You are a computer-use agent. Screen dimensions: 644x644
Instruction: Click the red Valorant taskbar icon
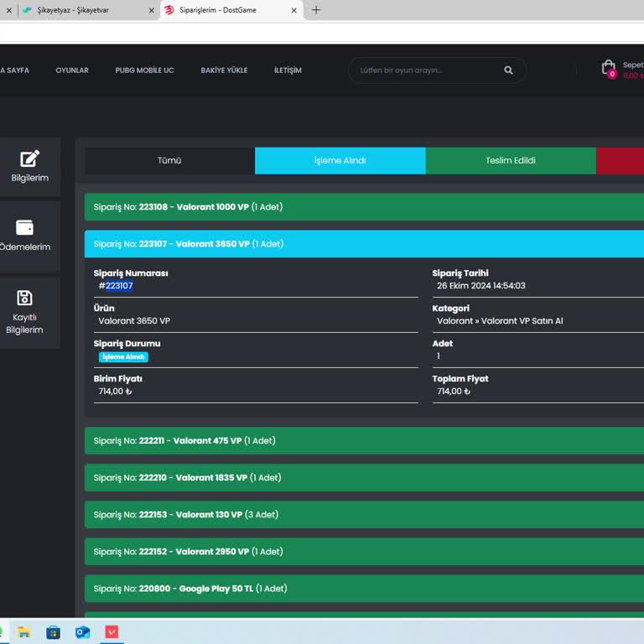point(112,632)
